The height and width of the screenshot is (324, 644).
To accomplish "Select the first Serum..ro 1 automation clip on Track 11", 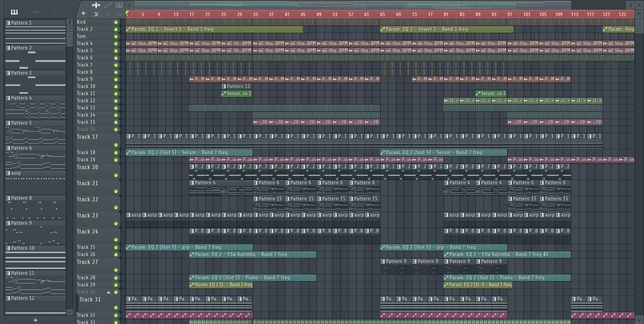I will 237,94.
